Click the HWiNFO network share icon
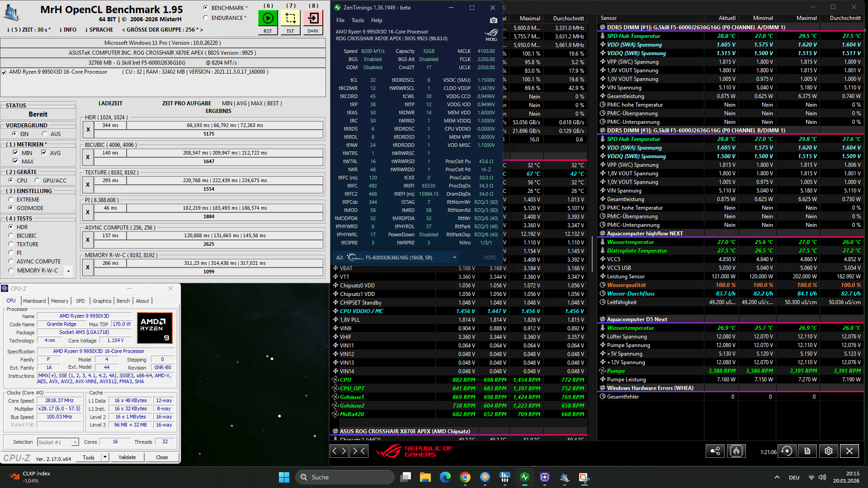 tap(715, 451)
